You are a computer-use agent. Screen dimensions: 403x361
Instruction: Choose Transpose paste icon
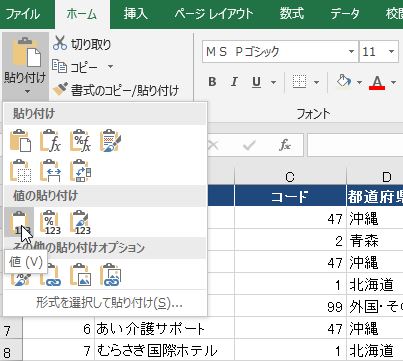pos(80,171)
